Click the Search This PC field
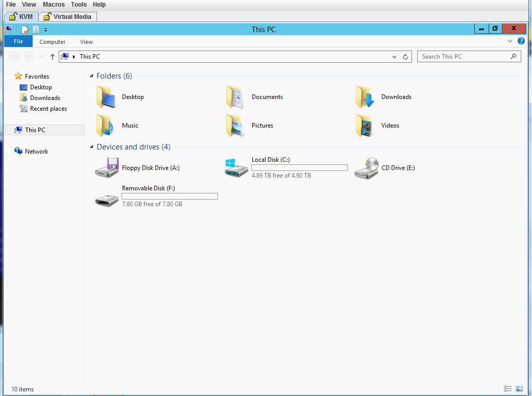532x396 pixels. (x=469, y=57)
